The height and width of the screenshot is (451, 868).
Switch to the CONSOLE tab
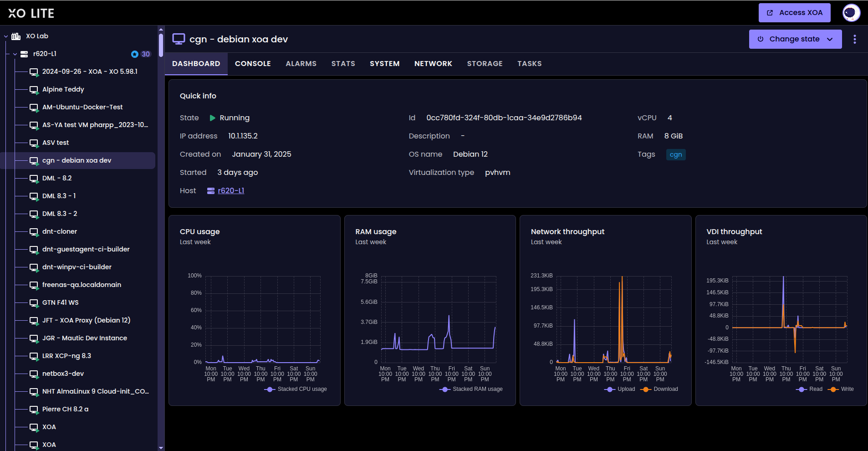tap(253, 64)
